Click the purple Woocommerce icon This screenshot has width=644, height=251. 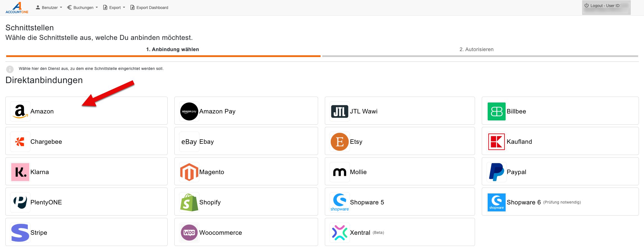click(x=189, y=233)
